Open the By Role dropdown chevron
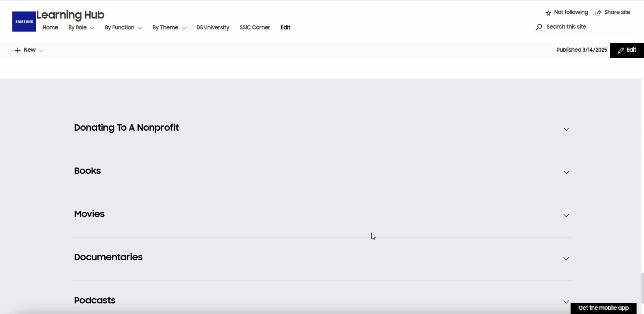Screen dimensions: 644x314 [x=92, y=28]
